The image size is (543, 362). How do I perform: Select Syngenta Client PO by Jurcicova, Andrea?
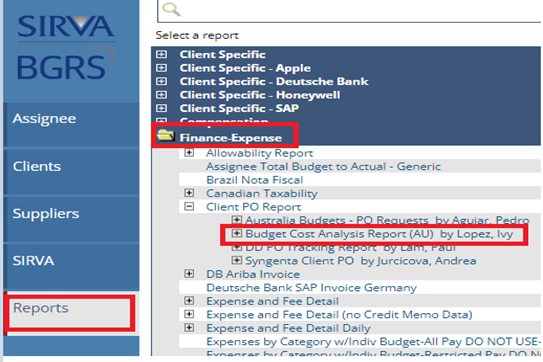click(x=360, y=261)
